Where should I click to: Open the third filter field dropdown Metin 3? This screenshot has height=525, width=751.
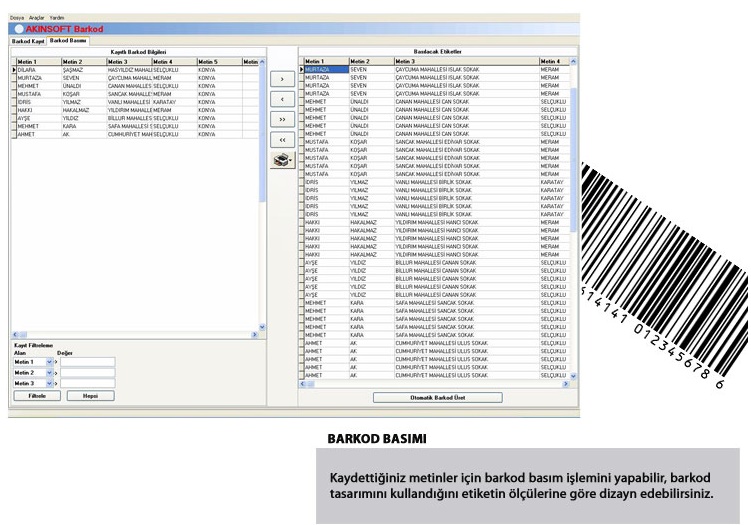tap(49, 383)
